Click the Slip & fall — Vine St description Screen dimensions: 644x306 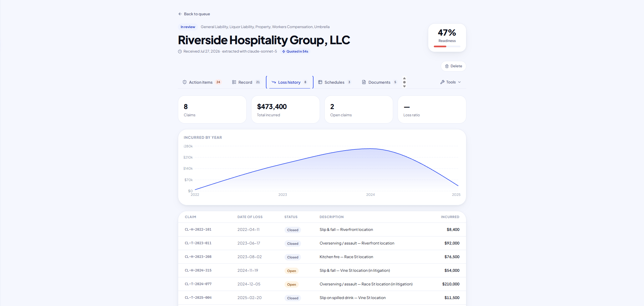click(355, 271)
